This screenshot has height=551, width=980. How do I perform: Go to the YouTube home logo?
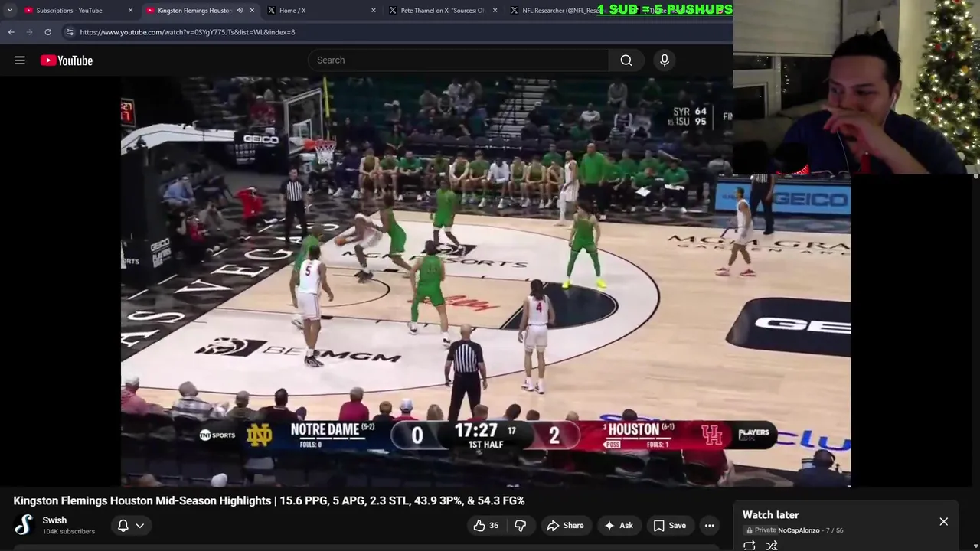coord(67,60)
